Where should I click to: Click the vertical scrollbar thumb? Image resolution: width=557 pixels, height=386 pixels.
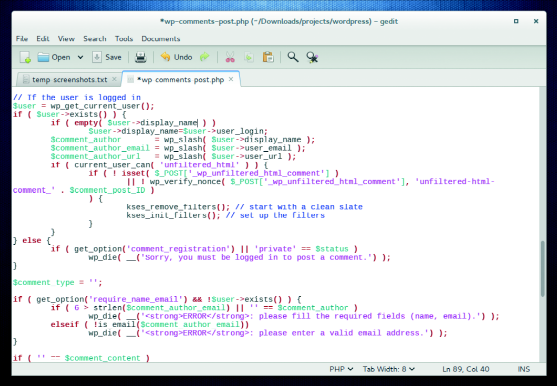(x=542, y=268)
